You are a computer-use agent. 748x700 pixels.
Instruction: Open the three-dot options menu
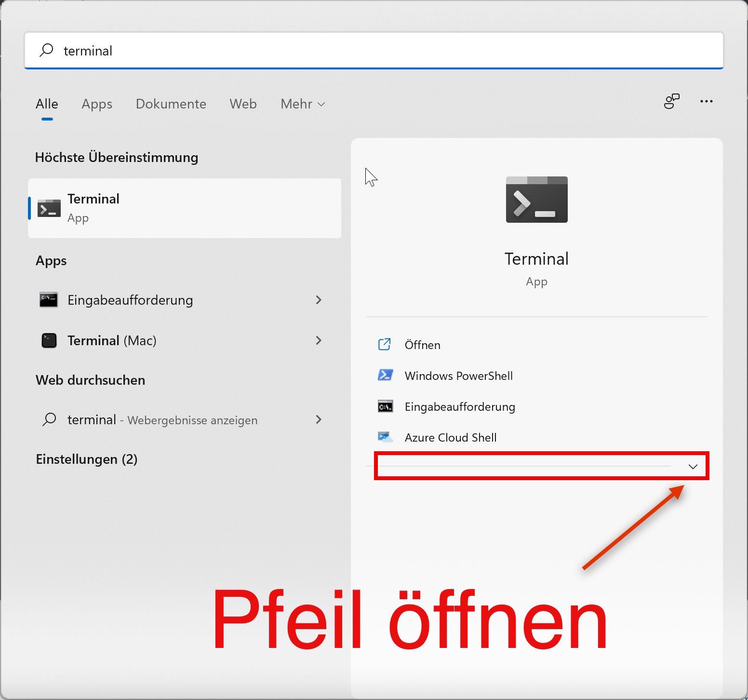pos(707,101)
